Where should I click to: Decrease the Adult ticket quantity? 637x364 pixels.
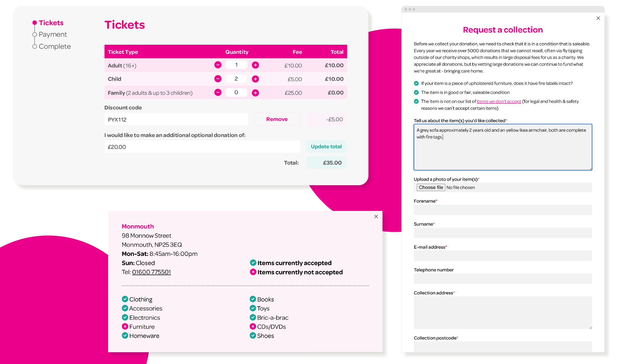[x=218, y=65]
